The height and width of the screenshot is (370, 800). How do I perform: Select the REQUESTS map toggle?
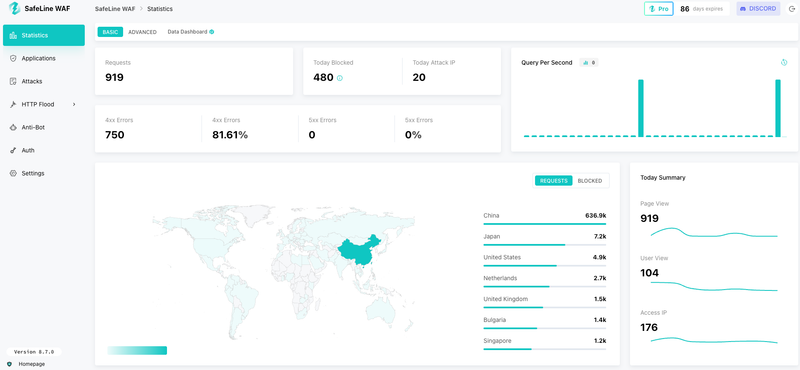click(x=554, y=181)
